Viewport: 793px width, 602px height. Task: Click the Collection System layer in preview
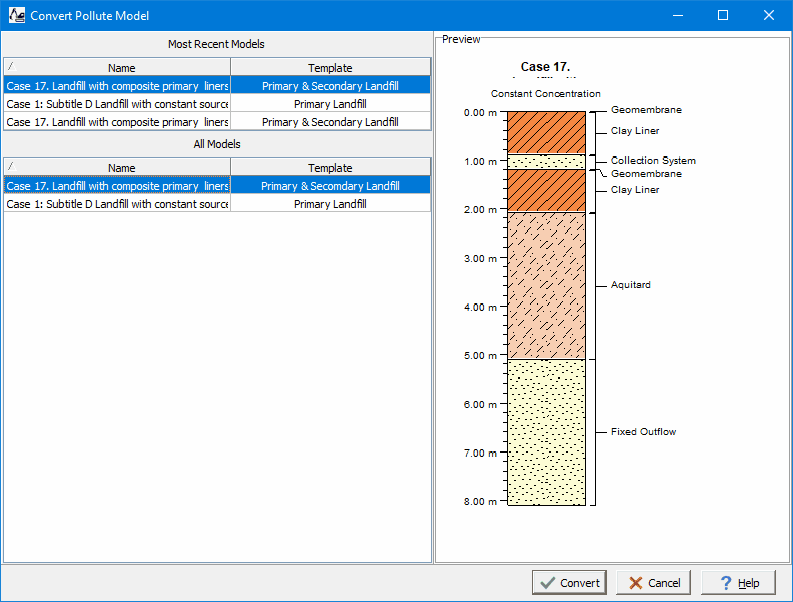pos(545,161)
